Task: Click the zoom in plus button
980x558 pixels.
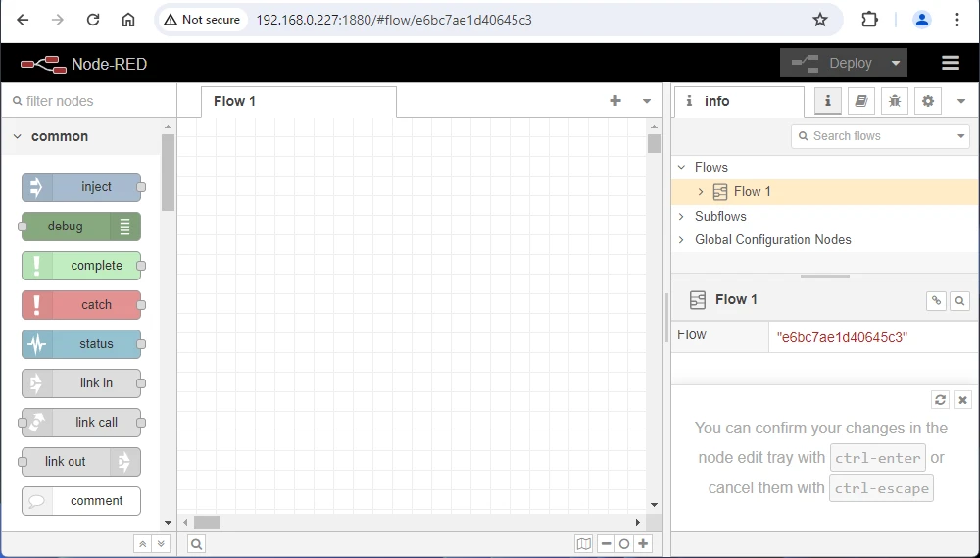Action: 643,544
